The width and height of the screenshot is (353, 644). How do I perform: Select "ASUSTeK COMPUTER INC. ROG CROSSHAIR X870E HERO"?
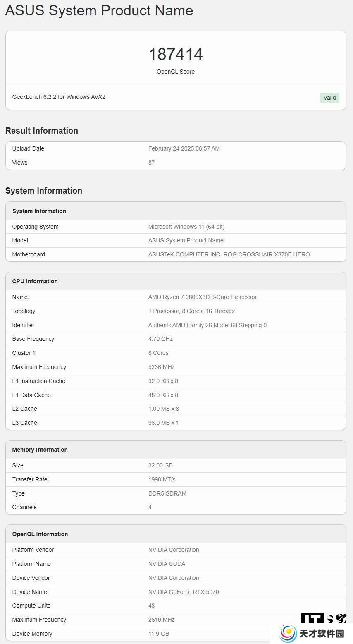pos(229,254)
